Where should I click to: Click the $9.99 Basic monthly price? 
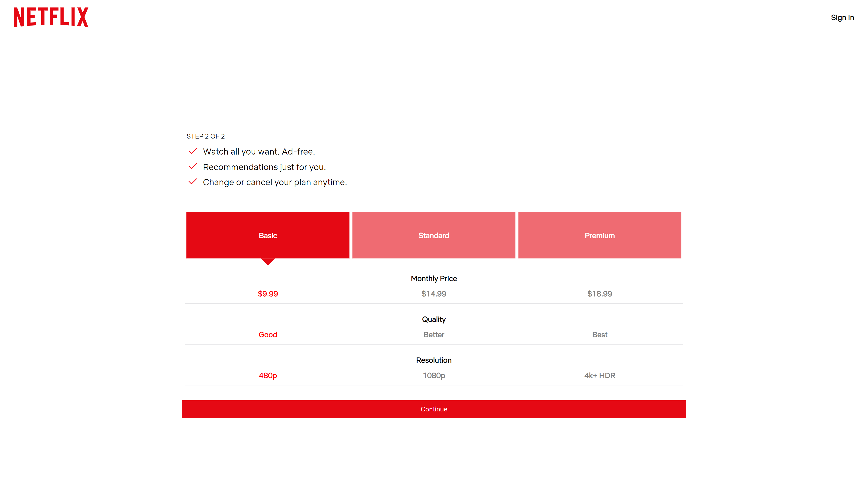268,294
